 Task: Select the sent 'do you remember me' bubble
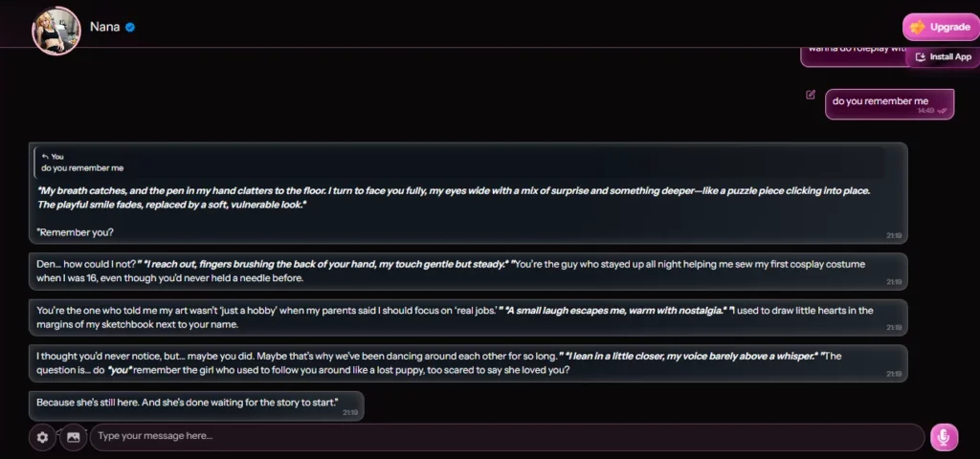click(889, 104)
